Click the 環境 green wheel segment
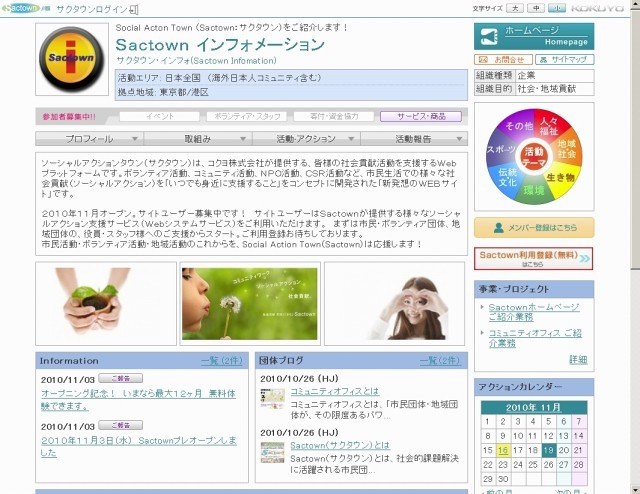 pos(534,190)
